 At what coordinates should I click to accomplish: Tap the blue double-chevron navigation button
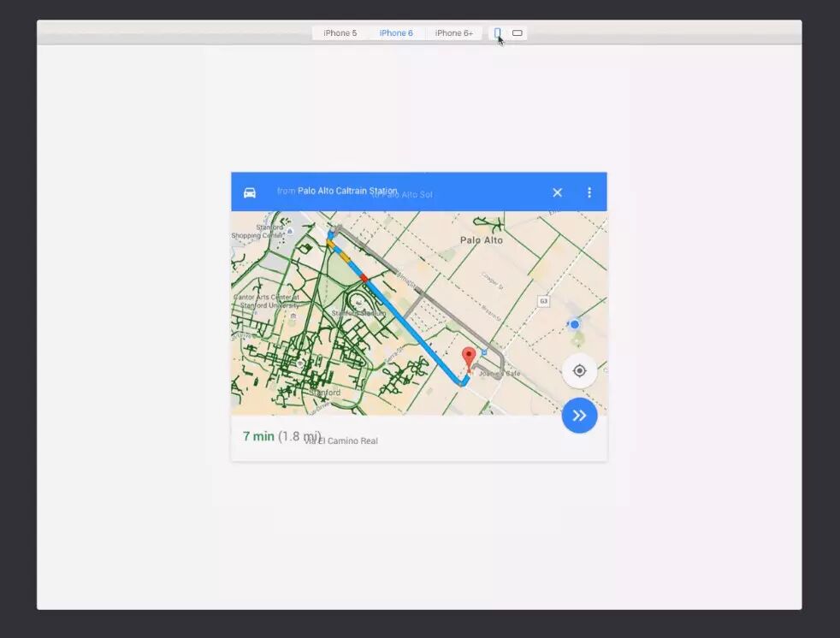580,415
